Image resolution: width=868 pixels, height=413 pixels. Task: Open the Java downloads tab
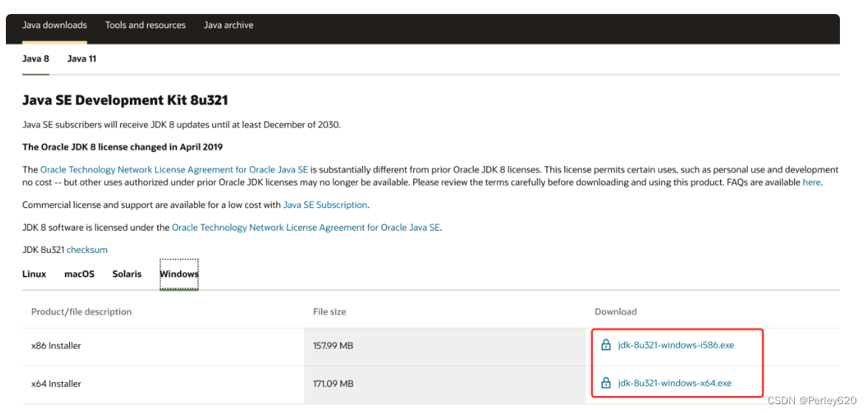click(x=55, y=25)
